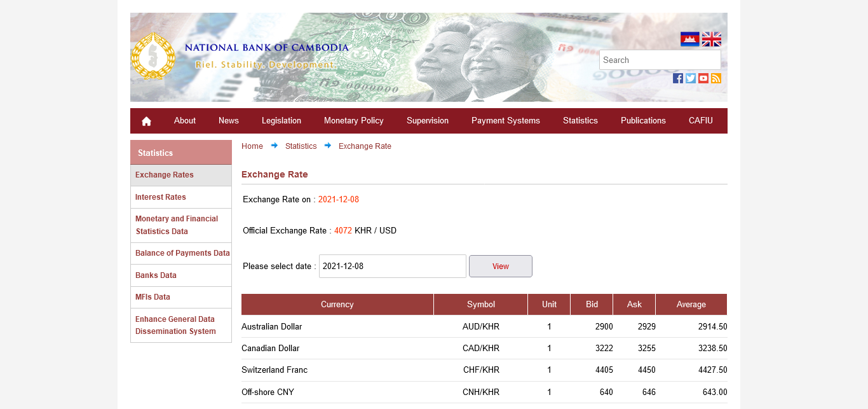This screenshot has height=409, width=868.
Task: Open Balance of Payments Data link
Action: [182, 253]
